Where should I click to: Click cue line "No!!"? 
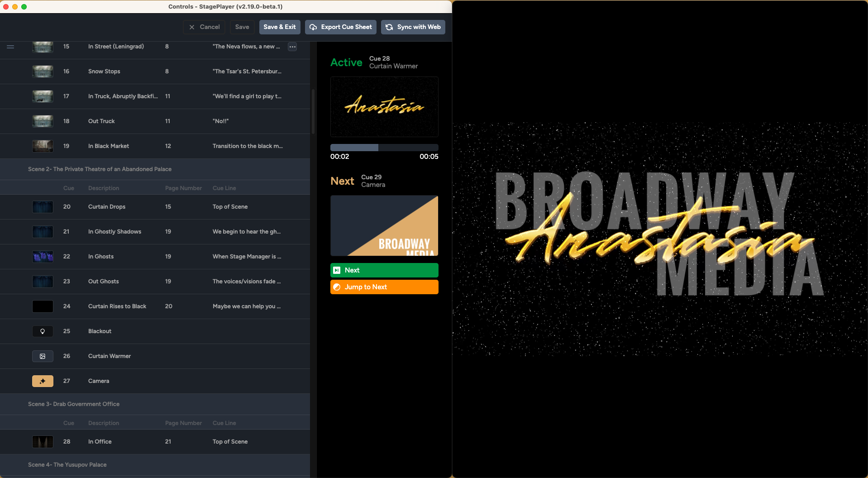click(x=221, y=121)
